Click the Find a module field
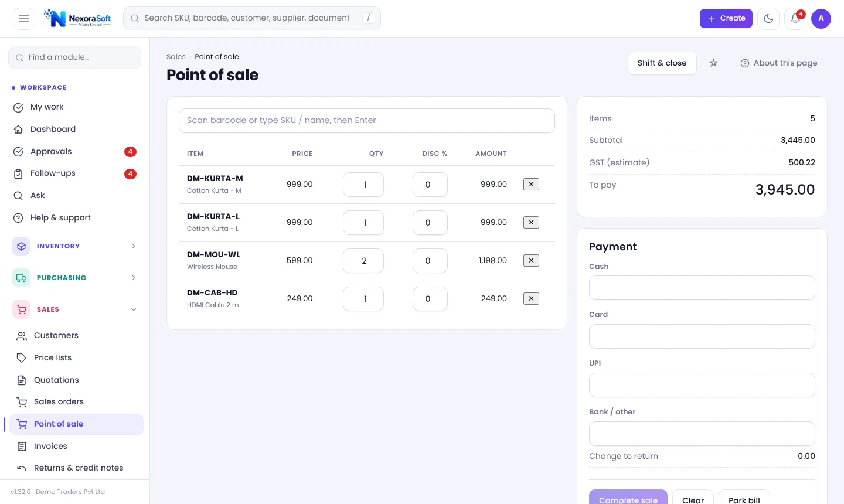844x504 pixels. (74, 57)
